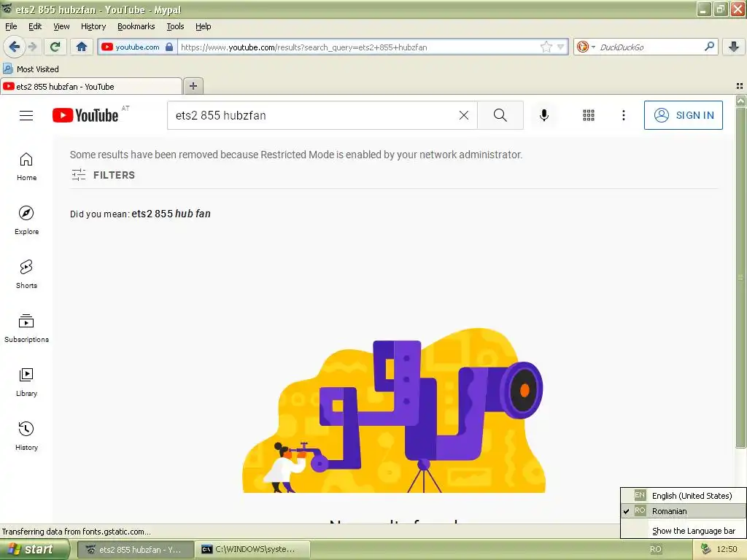Image resolution: width=747 pixels, height=560 pixels.
Task: Open the Help menu
Action: coord(203,26)
